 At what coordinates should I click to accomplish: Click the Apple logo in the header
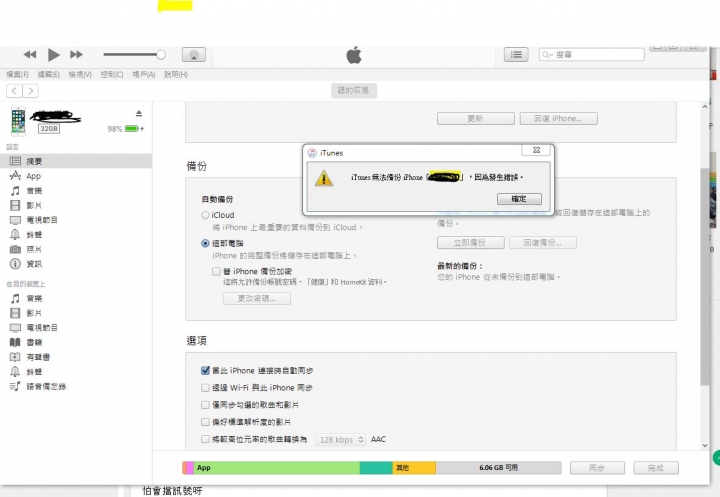point(354,55)
